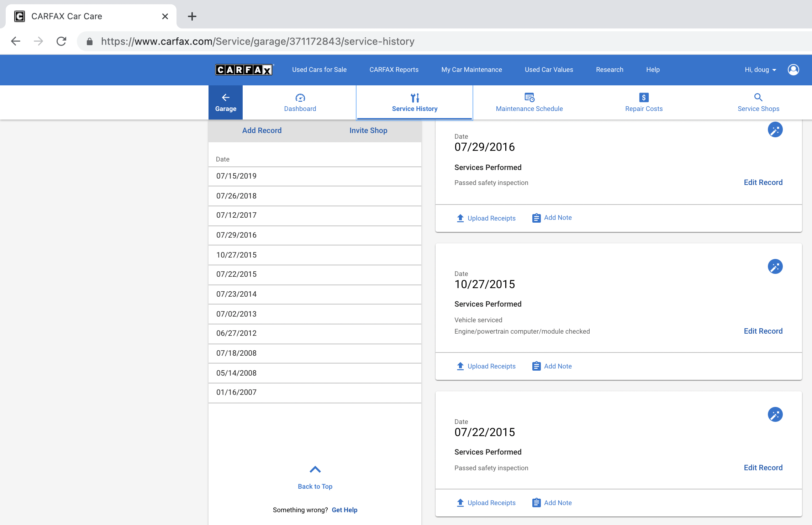Select date 07/18/2008 in the list

coord(315,353)
